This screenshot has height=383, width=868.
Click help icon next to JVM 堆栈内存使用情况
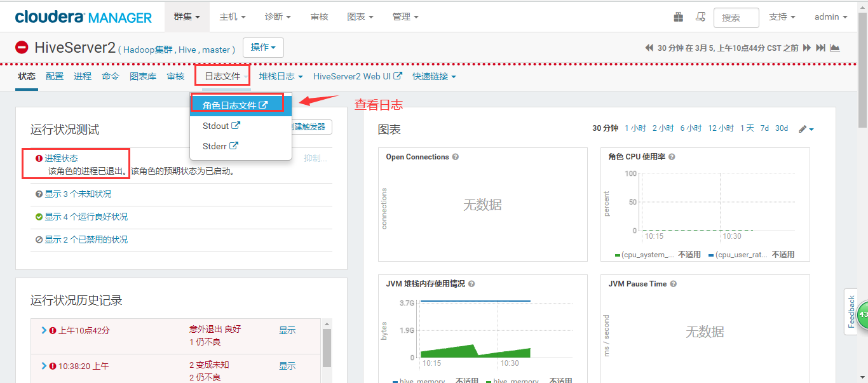471,284
